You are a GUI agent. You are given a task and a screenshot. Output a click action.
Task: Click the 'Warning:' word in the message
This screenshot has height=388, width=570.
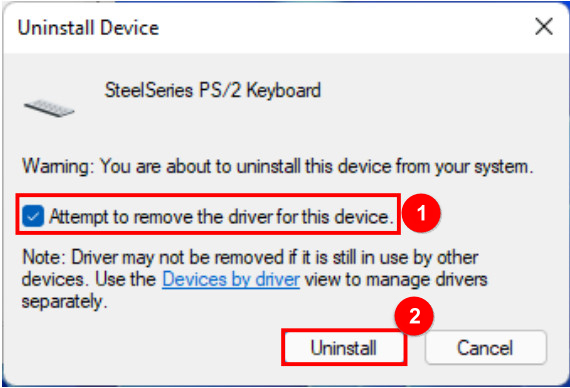click(59, 167)
